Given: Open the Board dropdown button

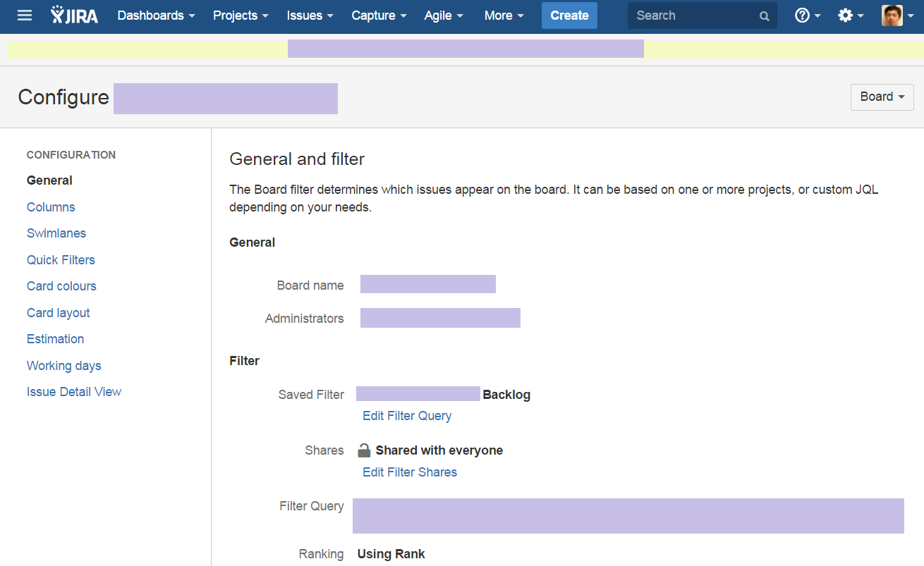Looking at the screenshot, I should (882, 97).
